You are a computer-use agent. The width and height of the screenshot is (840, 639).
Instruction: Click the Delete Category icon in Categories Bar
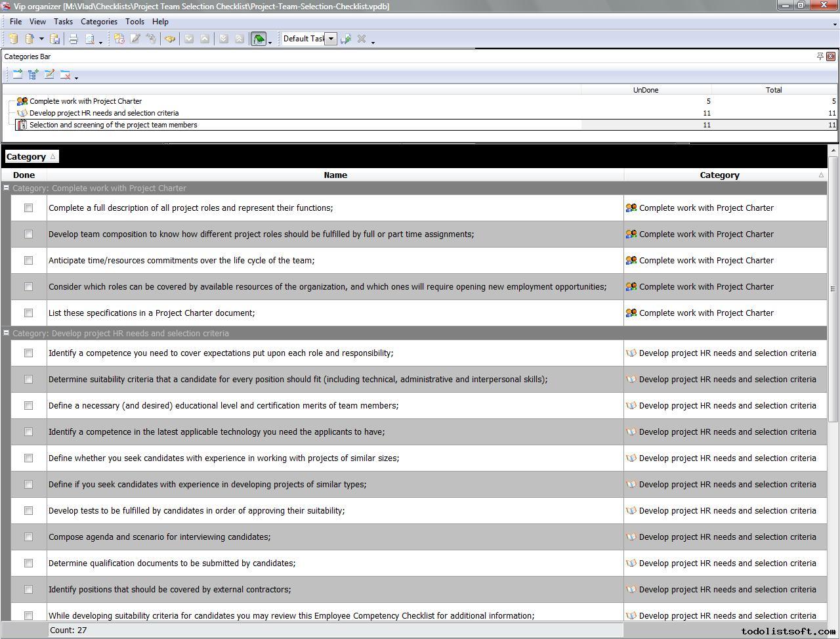tap(65, 75)
